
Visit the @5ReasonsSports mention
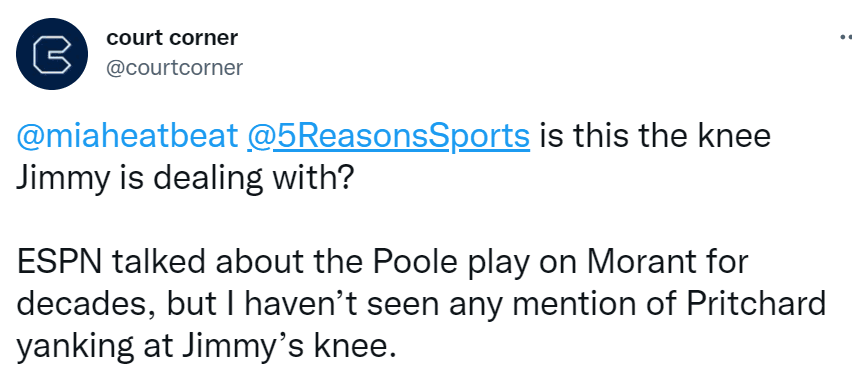coord(388,136)
